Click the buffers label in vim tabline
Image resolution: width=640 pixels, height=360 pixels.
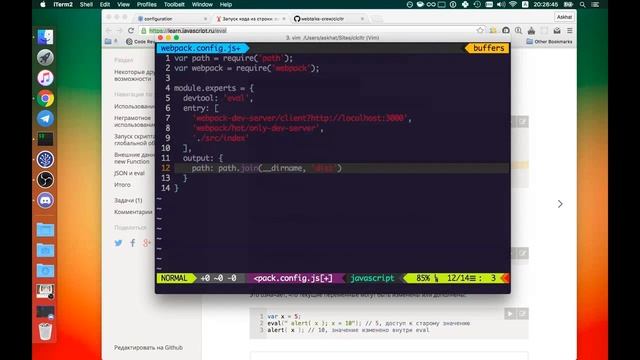coord(488,48)
